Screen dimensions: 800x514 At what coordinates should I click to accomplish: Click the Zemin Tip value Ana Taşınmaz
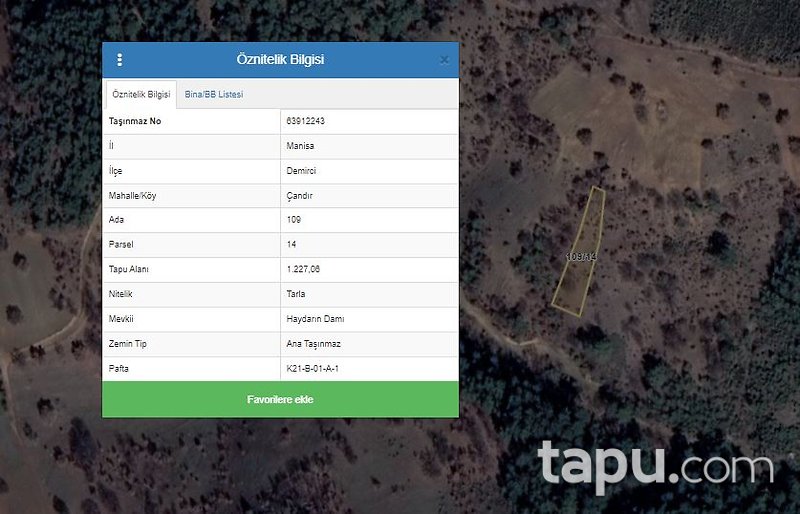click(x=313, y=344)
